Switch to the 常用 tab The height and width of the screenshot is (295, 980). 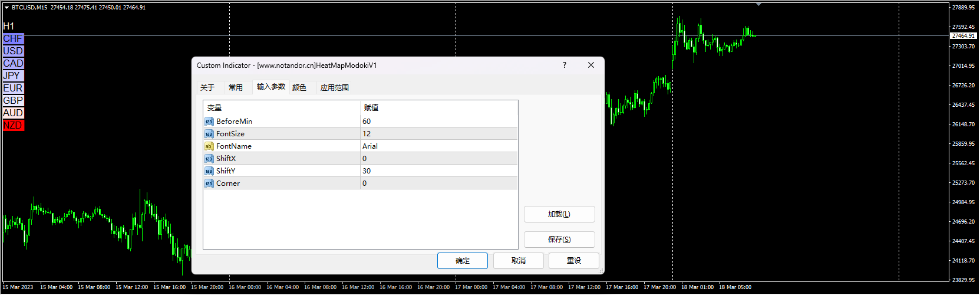point(236,88)
